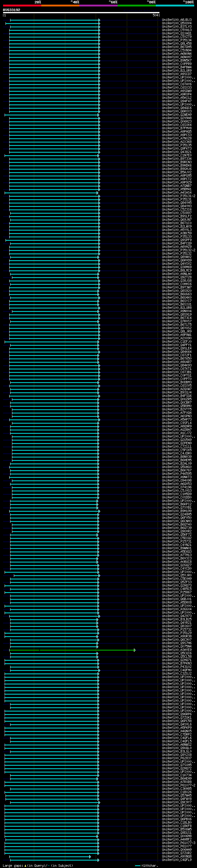This screenshot has height=868, width=197.
Task: Select the UniRef100_Q6RXX3 label
Action: click(x=177, y=111)
